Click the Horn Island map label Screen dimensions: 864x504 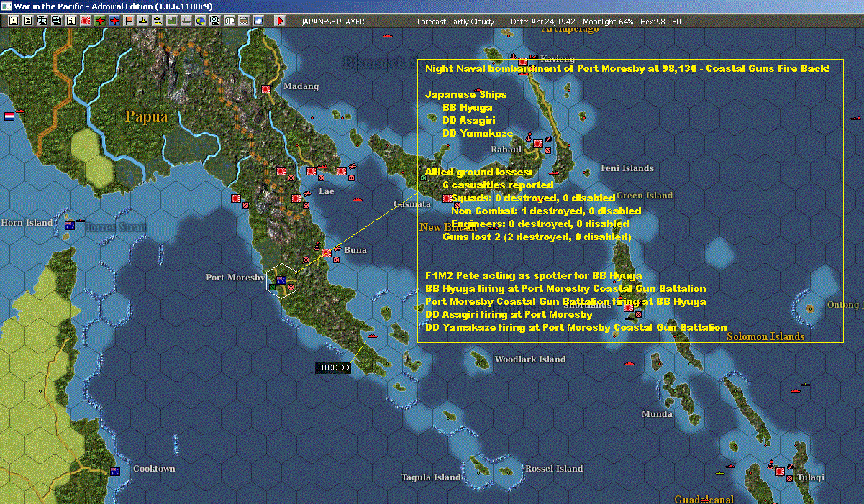tap(27, 223)
